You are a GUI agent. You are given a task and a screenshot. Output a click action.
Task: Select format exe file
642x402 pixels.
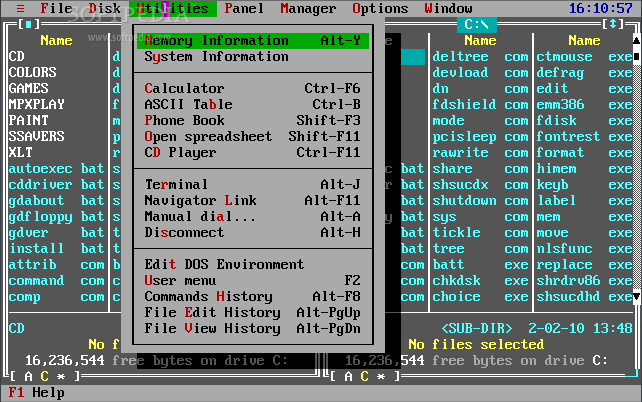pos(584,152)
